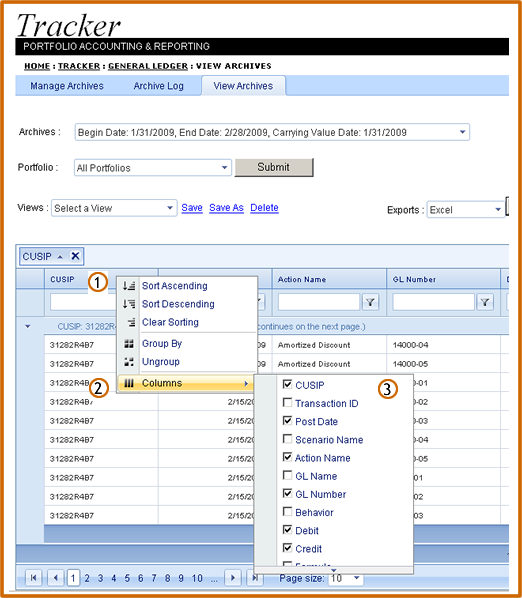The height and width of the screenshot is (598, 522).
Task: Switch to the Manage Archives tab
Action: click(x=67, y=86)
